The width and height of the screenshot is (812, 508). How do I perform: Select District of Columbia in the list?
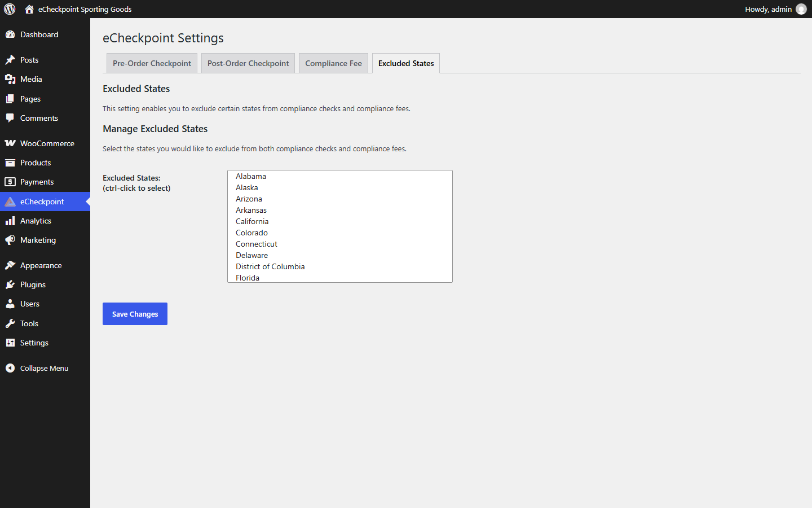click(x=339, y=266)
